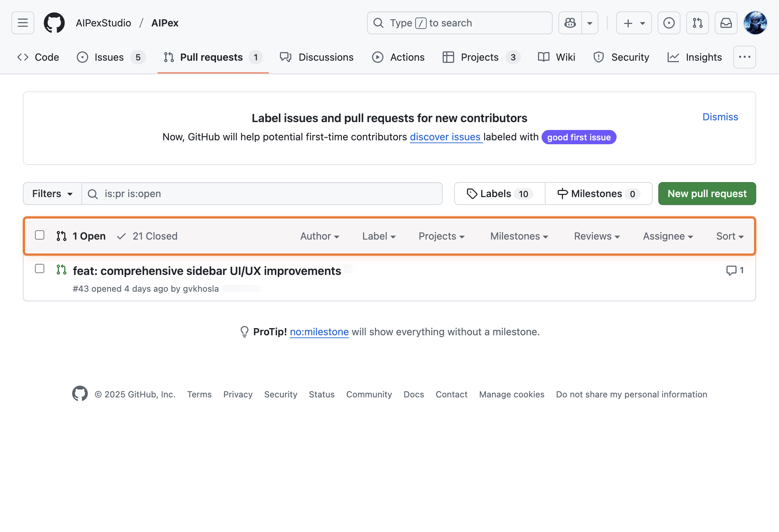779x532 pixels.
Task: Go to the Insights tab
Action: tap(703, 57)
